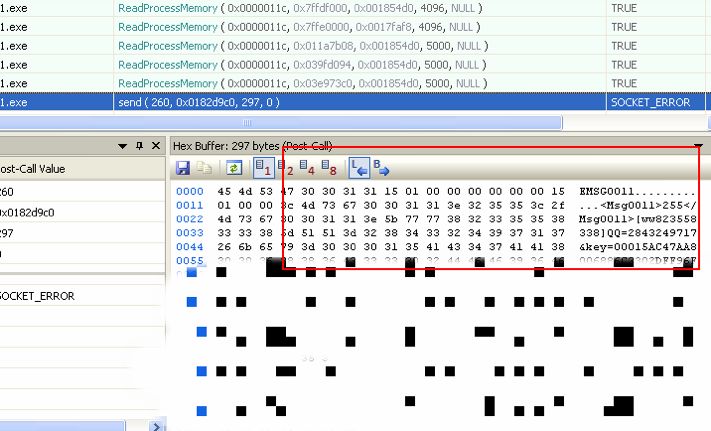711x431 pixels.
Task: Click hex offset 0033 in the buffer
Action: coord(190,232)
